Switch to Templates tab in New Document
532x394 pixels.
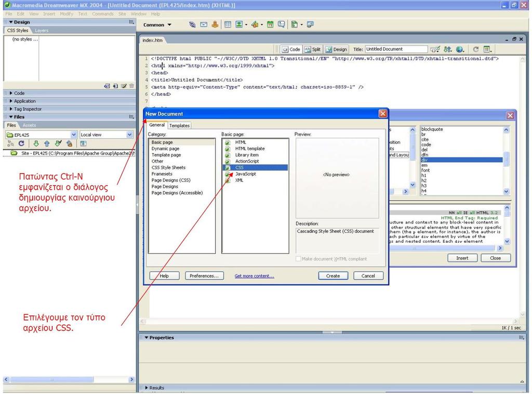click(179, 126)
